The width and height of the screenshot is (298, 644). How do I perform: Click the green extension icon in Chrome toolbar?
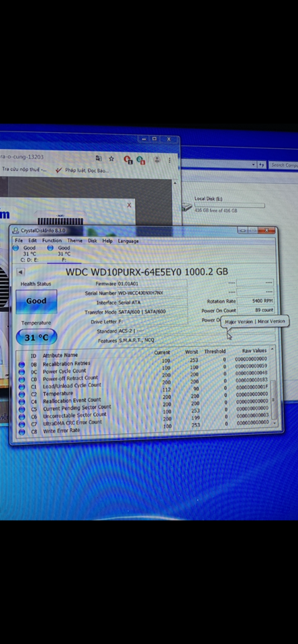141,160
